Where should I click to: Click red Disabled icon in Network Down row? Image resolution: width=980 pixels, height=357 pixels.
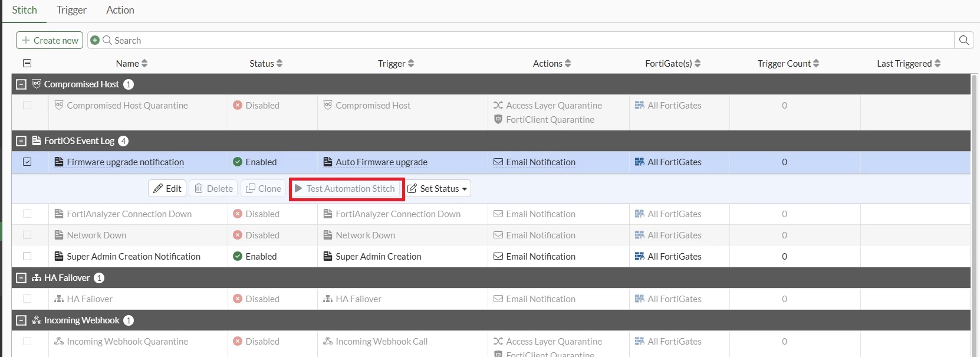(238, 235)
